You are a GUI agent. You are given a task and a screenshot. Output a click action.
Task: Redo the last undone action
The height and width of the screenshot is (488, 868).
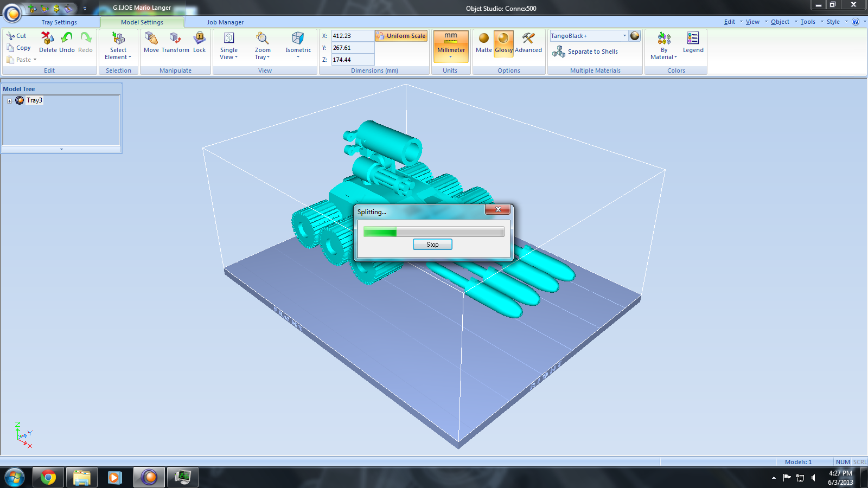86,42
